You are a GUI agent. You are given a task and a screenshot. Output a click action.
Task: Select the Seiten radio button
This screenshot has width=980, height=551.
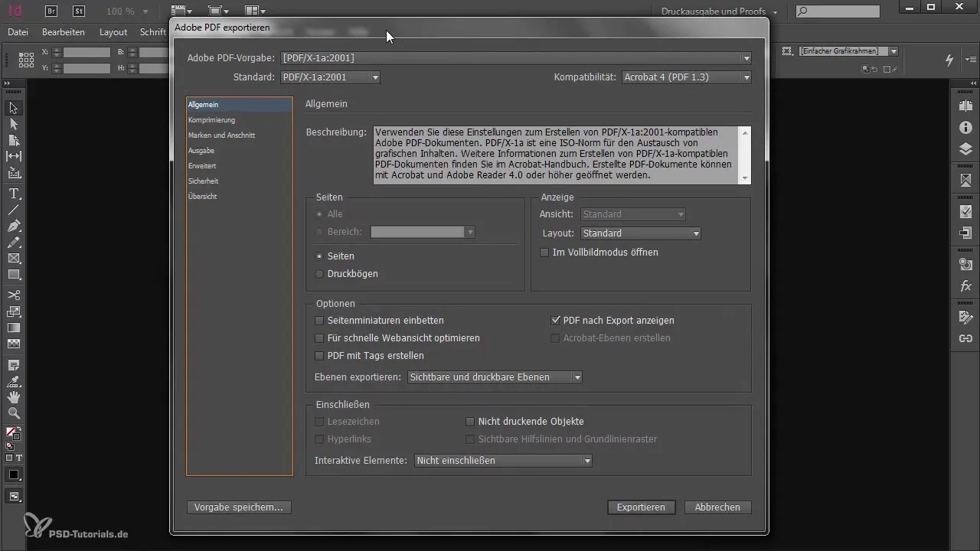click(319, 256)
